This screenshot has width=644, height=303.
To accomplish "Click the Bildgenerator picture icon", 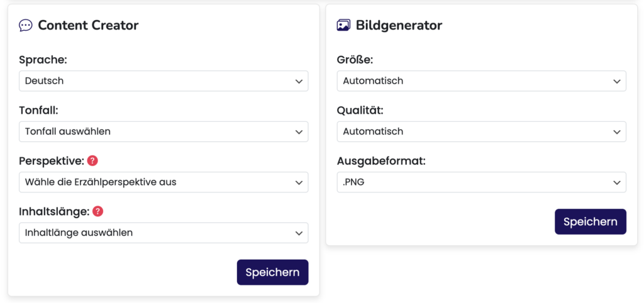I will [x=343, y=26].
